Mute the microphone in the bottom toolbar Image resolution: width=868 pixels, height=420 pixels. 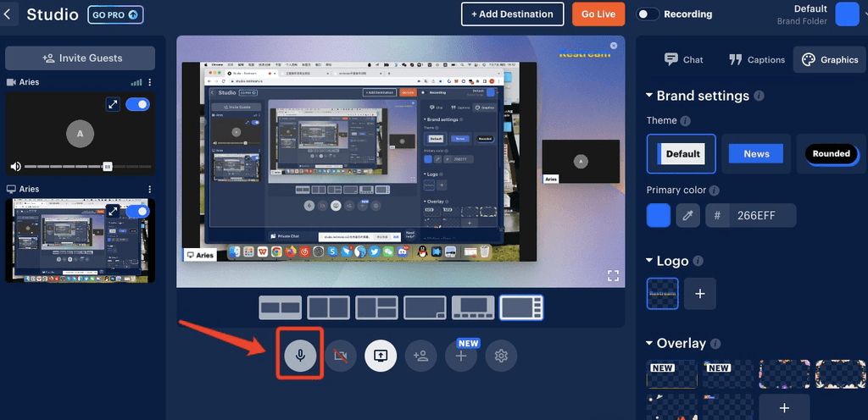tap(300, 356)
